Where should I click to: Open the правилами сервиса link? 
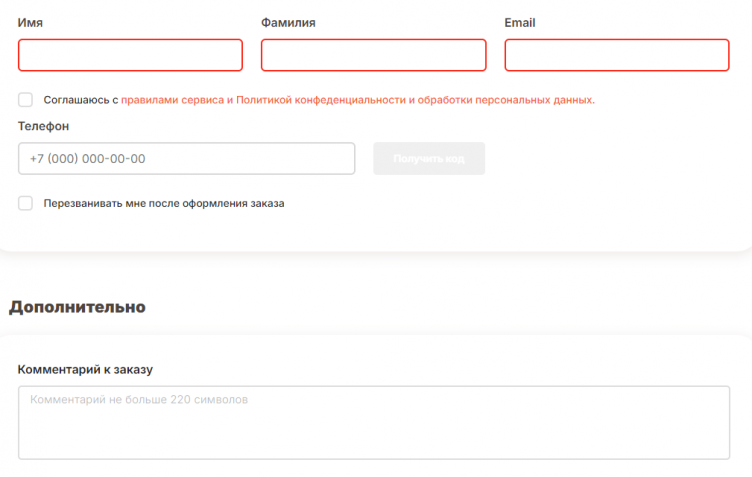tap(172, 100)
